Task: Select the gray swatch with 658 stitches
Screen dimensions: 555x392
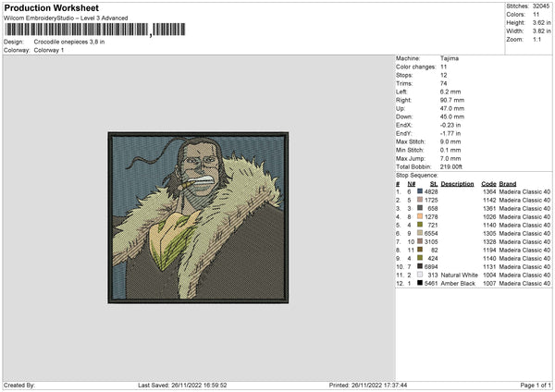Action: (420, 208)
